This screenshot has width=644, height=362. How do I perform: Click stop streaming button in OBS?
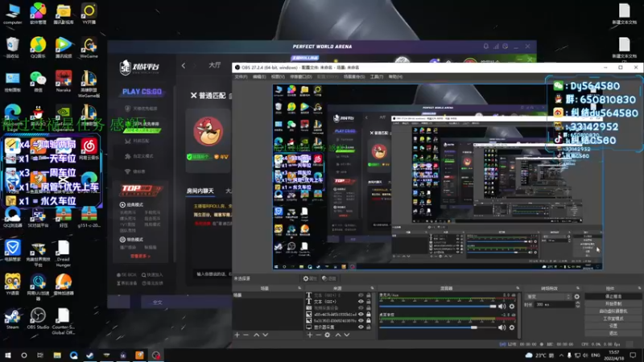[x=613, y=296]
